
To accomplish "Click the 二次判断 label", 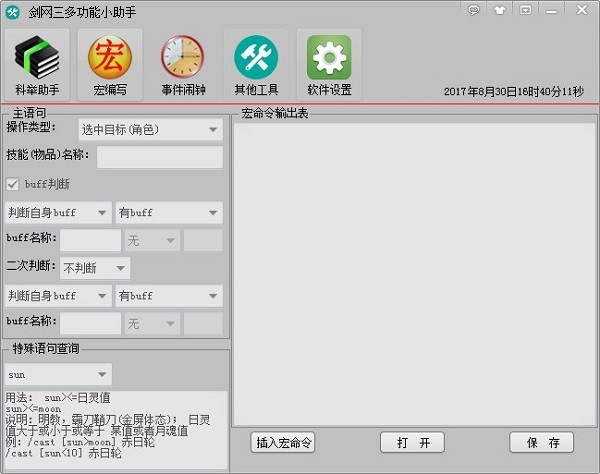I will [31, 265].
